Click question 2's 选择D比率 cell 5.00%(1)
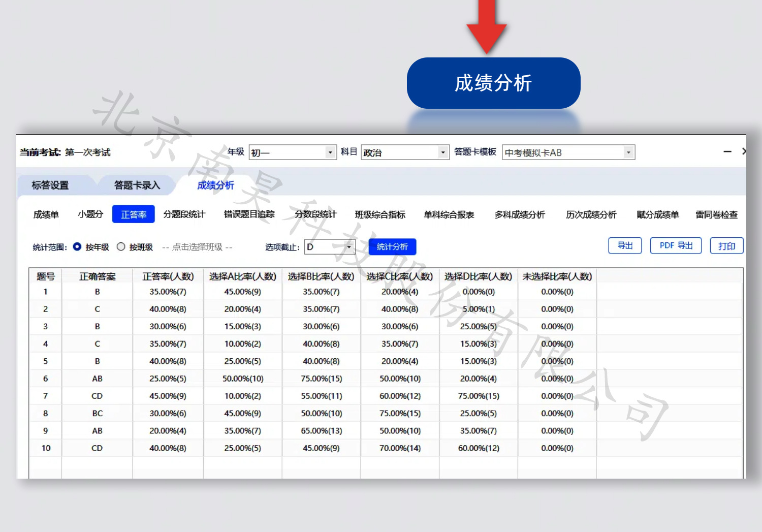This screenshot has height=532, width=762. point(479,309)
